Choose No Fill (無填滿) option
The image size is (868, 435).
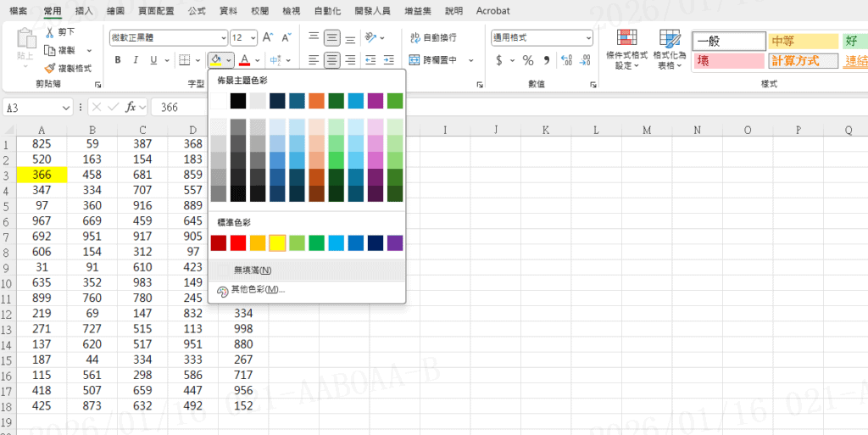click(252, 270)
